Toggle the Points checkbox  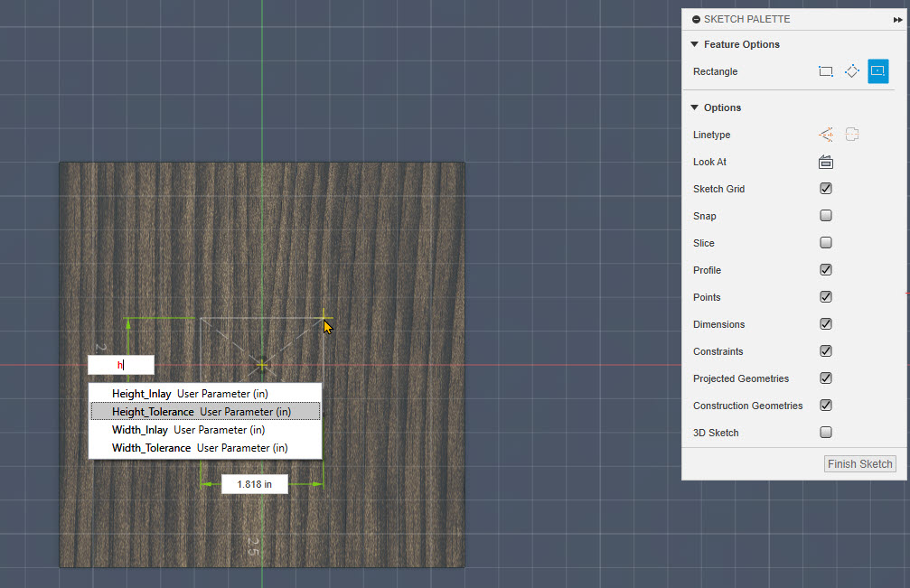click(826, 297)
